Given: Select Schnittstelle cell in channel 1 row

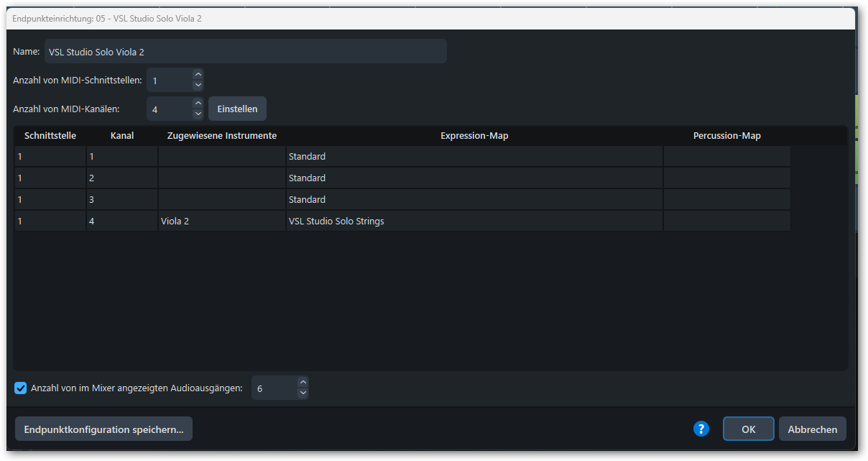Looking at the screenshot, I should coord(50,156).
